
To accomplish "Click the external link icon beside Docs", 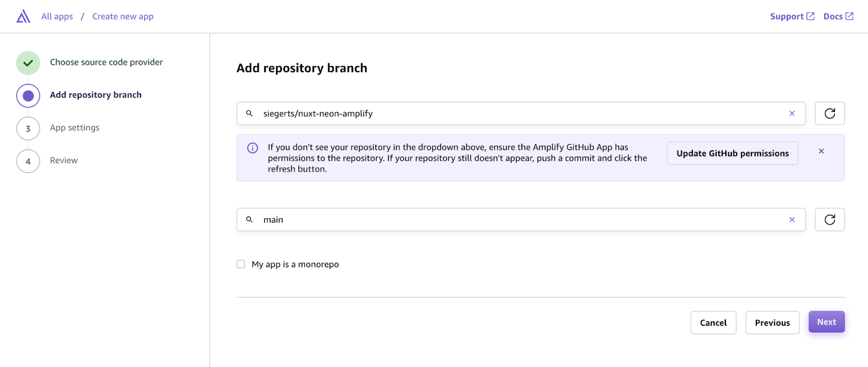I will pos(850,16).
